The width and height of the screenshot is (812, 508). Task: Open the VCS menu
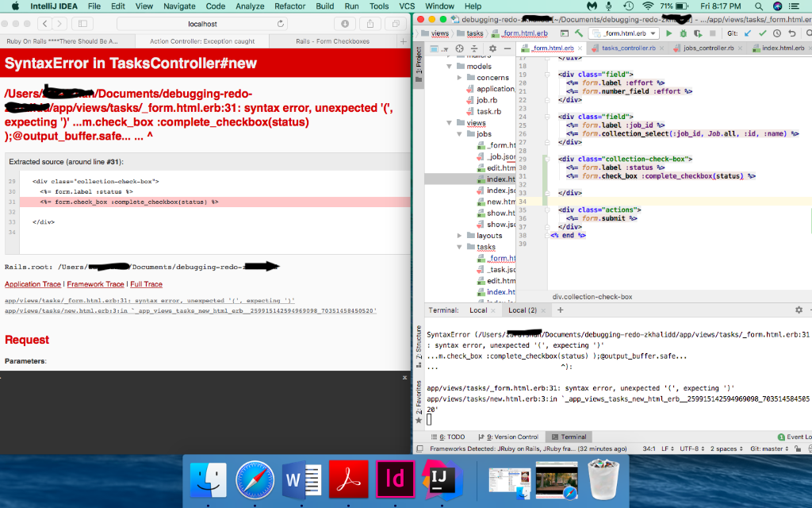pyautogui.click(x=407, y=6)
